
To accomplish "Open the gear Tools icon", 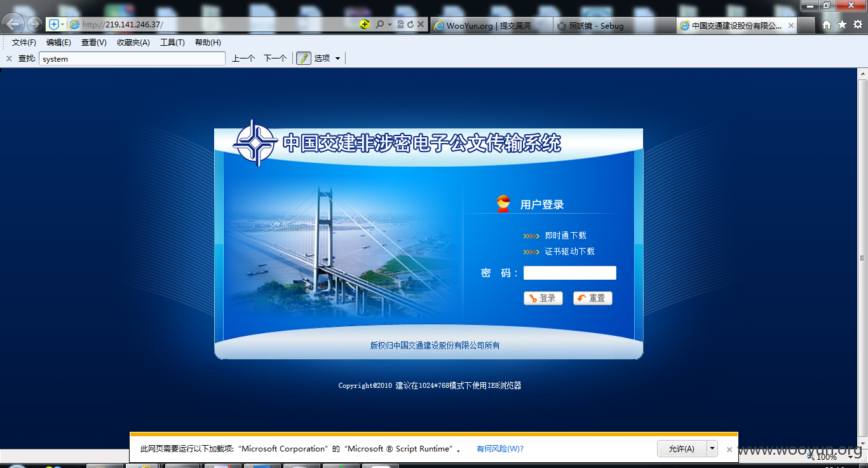I will pyautogui.click(x=858, y=25).
